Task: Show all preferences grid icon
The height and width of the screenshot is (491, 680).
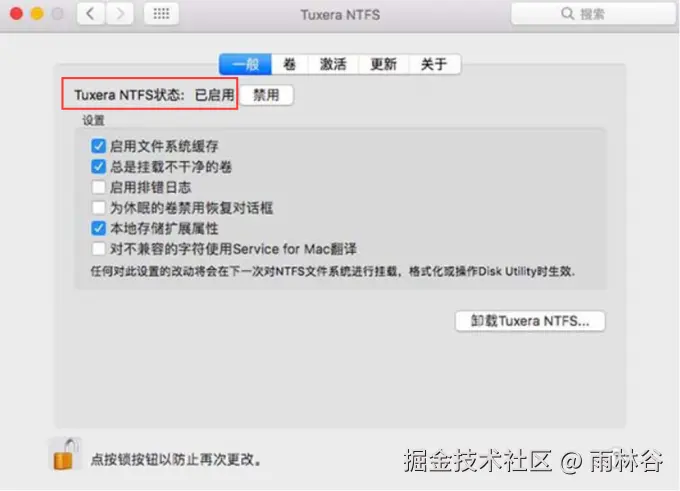Action: (x=161, y=14)
